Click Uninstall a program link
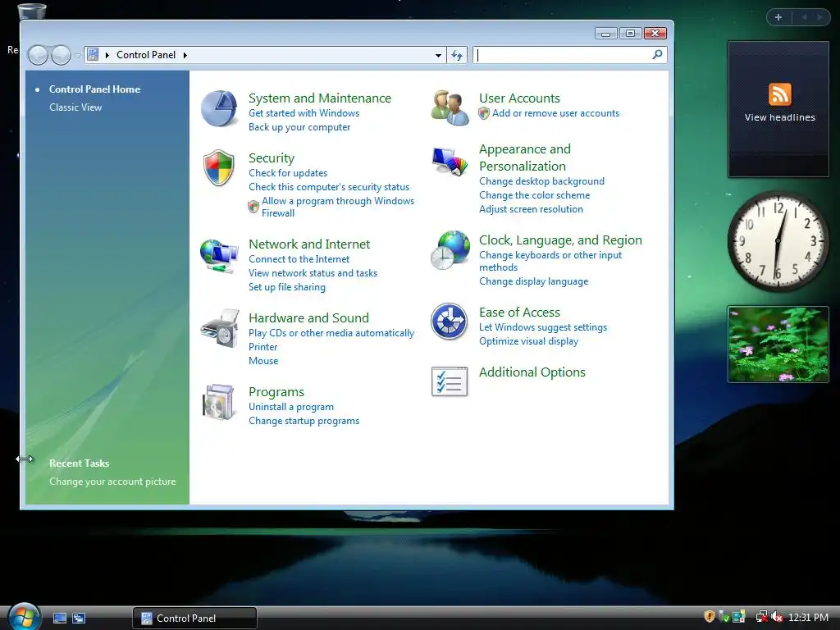840x630 pixels. 291,407
